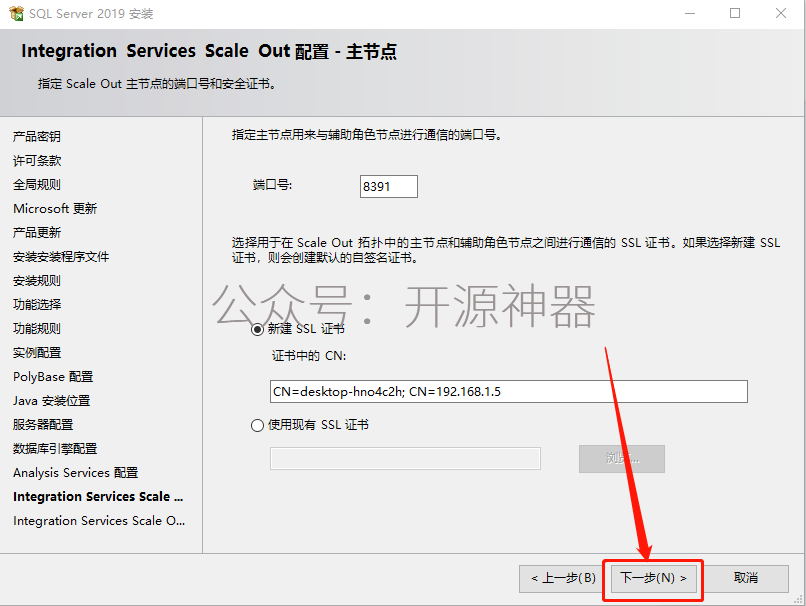
Task: Open the Java 安装位置 step
Action: click(x=51, y=400)
